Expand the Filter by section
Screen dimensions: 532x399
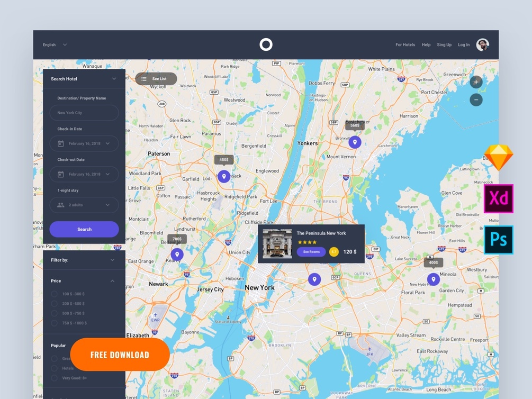point(112,260)
